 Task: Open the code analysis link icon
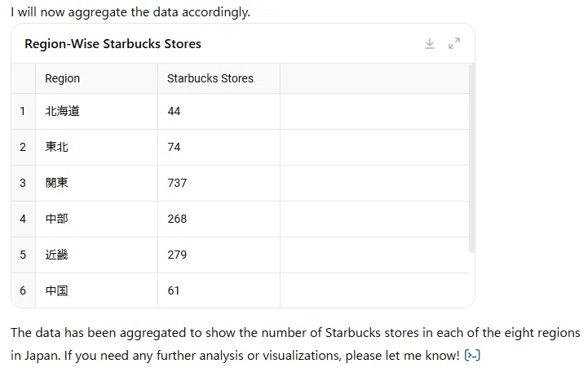[x=472, y=355]
